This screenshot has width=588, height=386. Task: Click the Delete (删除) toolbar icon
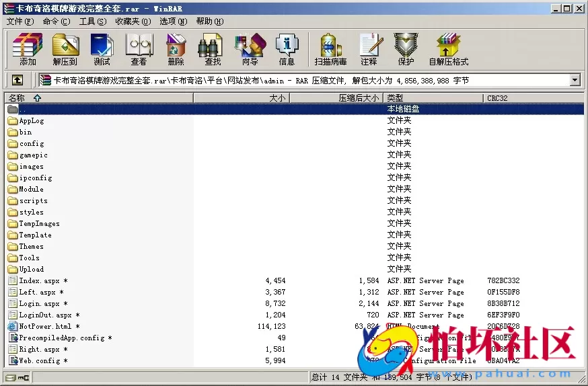pyautogui.click(x=176, y=49)
